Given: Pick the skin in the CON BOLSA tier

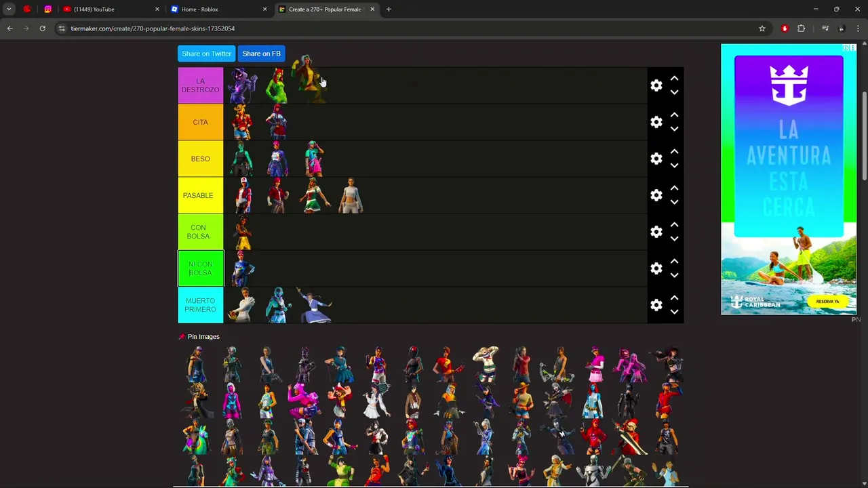Looking at the screenshot, I should click(242, 232).
